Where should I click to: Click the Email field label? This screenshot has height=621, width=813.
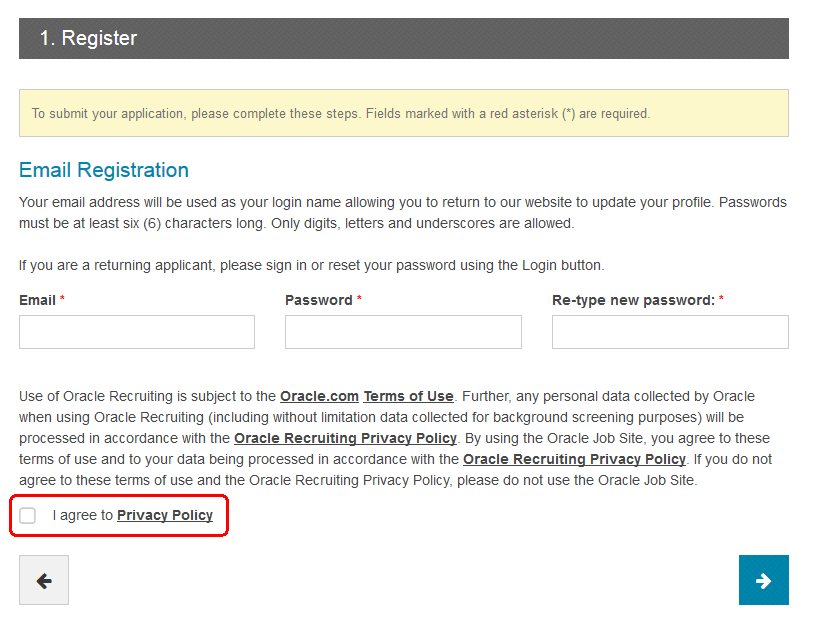point(37,300)
